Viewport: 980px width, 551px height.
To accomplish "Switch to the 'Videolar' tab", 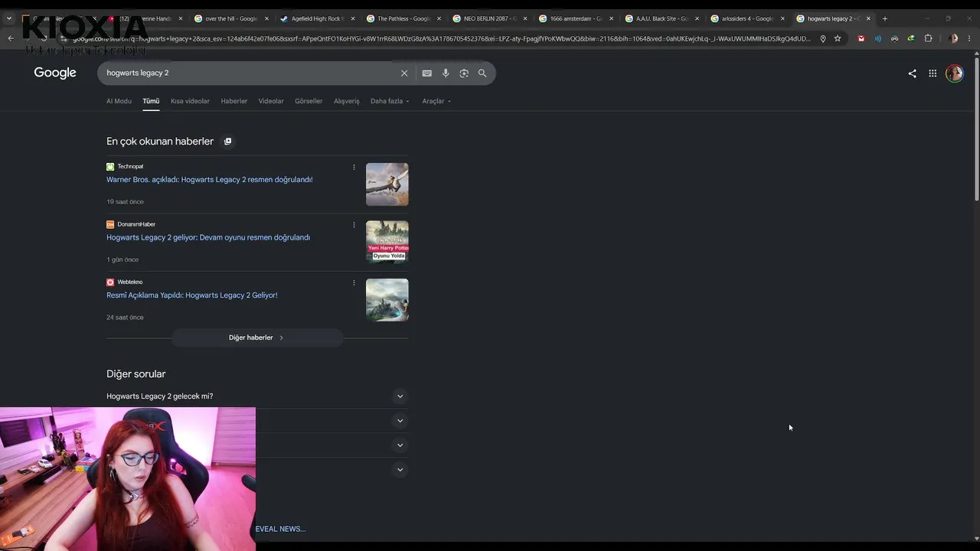I will pyautogui.click(x=271, y=101).
